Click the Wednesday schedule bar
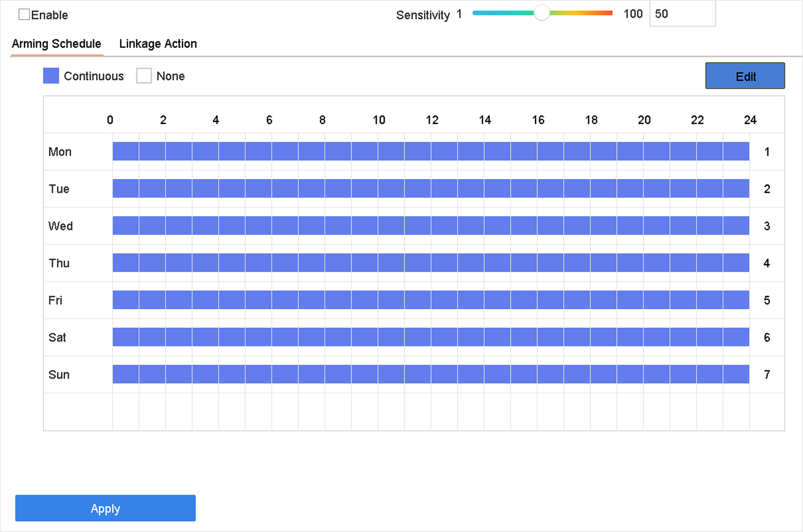 pyautogui.click(x=431, y=226)
